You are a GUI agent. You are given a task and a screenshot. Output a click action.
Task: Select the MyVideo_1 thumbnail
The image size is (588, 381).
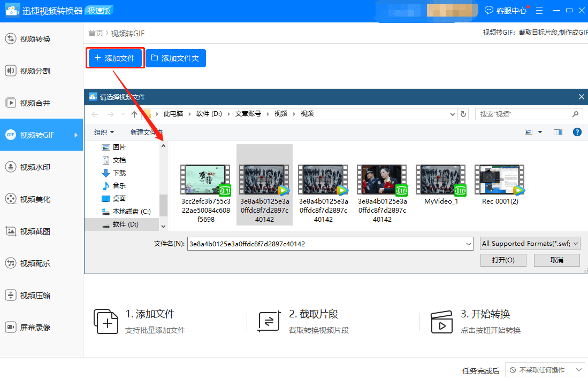(440, 180)
